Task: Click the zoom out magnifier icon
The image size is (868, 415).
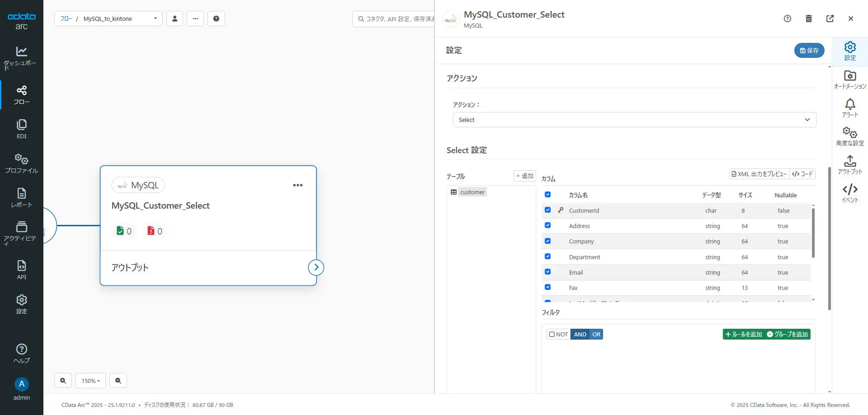Action: [118, 381]
